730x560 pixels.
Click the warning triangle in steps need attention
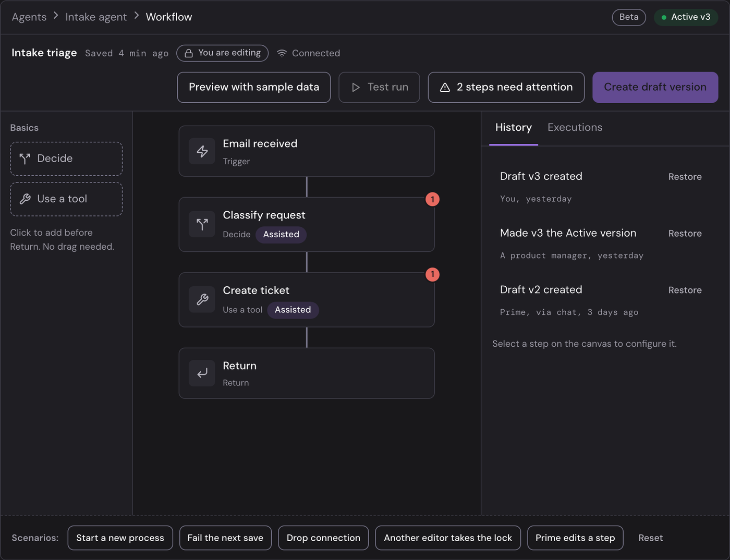445,88
